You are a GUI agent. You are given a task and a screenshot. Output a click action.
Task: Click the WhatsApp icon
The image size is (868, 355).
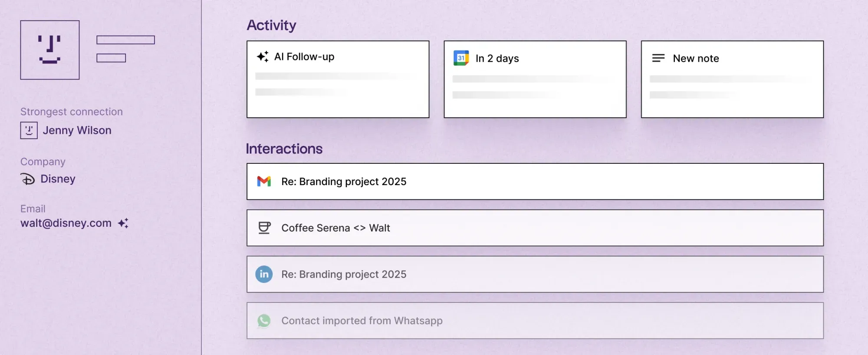264,321
